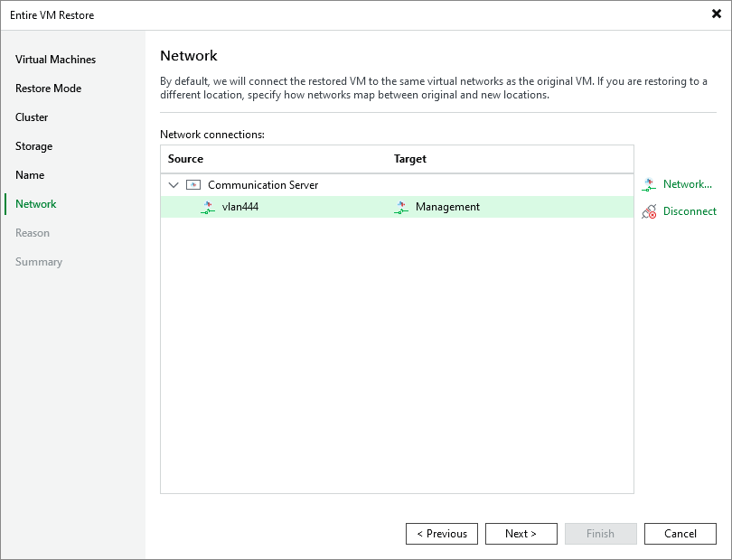The height and width of the screenshot is (560, 732).
Task: Select the Cluster step
Action: [32, 117]
